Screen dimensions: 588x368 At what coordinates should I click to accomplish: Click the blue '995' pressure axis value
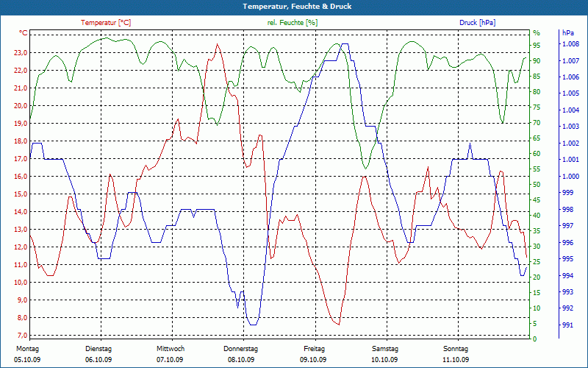click(x=567, y=259)
